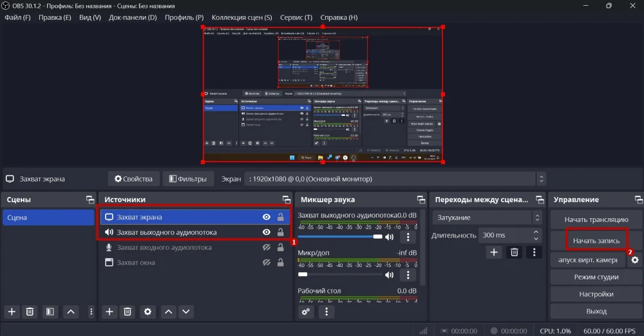Screen dimensions: 644x336
Task: Open advanced audio settings gears in mixer
Action: point(306,312)
